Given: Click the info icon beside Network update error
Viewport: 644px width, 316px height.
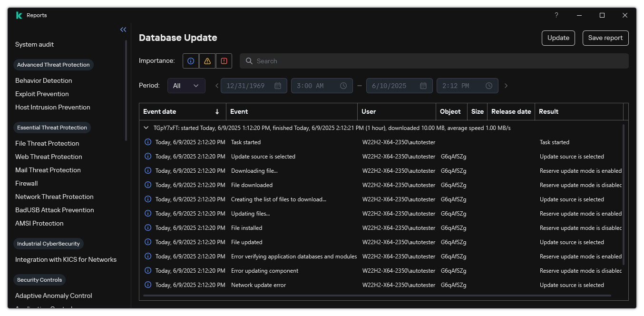Looking at the screenshot, I should 147,285.
